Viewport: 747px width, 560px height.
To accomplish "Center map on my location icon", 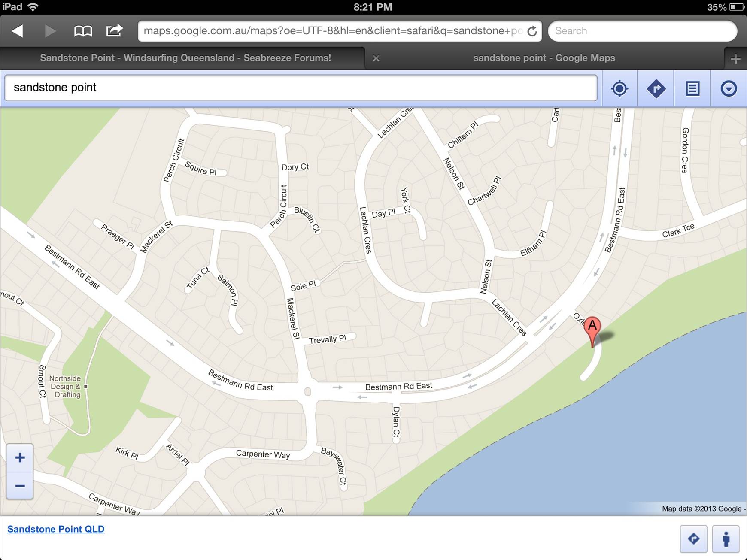I will [619, 89].
